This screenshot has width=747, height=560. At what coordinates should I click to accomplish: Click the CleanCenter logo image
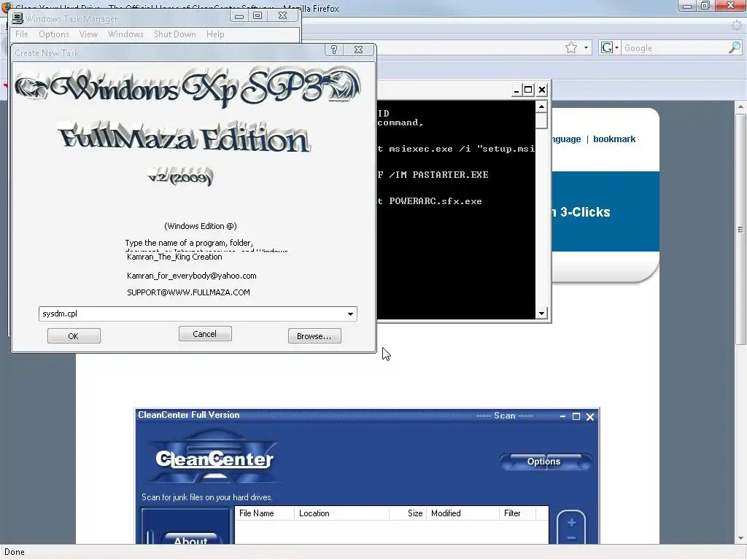tap(214, 457)
